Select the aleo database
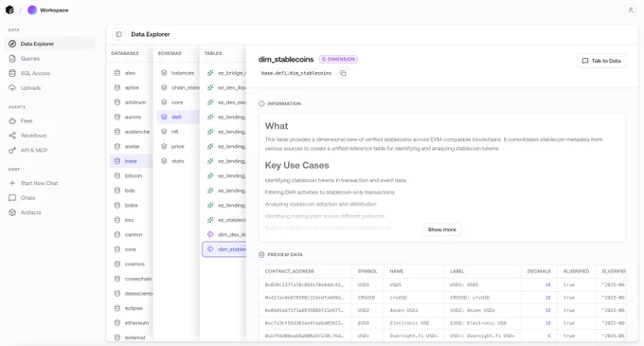 pyautogui.click(x=131, y=73)
